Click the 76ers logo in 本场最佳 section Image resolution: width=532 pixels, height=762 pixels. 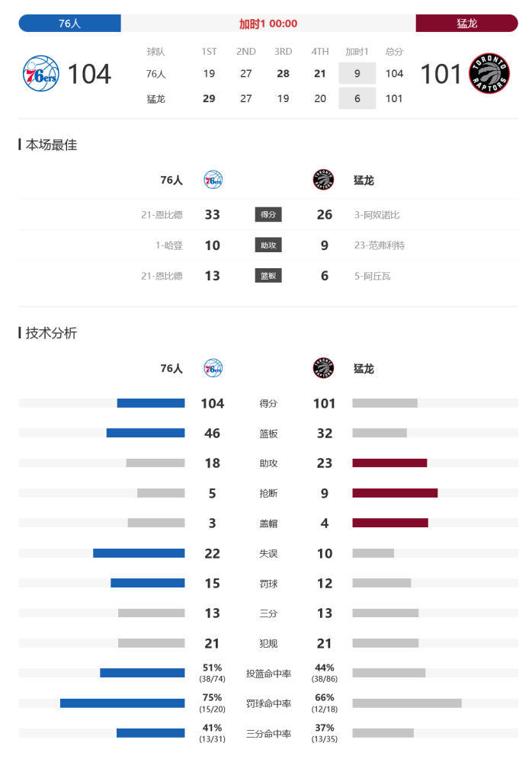pos(213,180)
